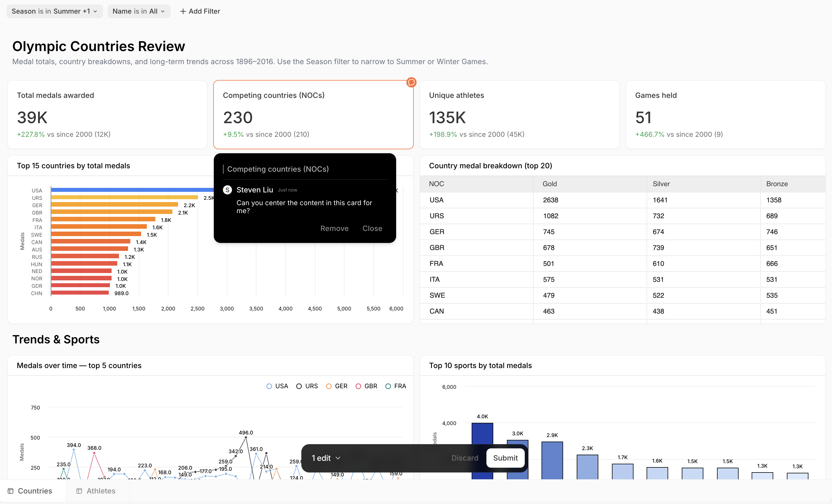Toggle GBR series in the legend
This screenshot has width=832, height=504.
[x=366, y=386]
